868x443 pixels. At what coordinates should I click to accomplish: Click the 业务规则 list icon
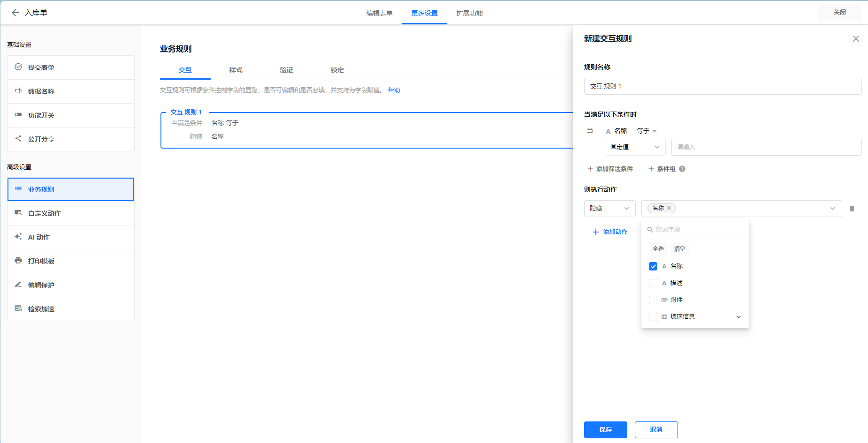pyautogui.click(x=18, y=189)
